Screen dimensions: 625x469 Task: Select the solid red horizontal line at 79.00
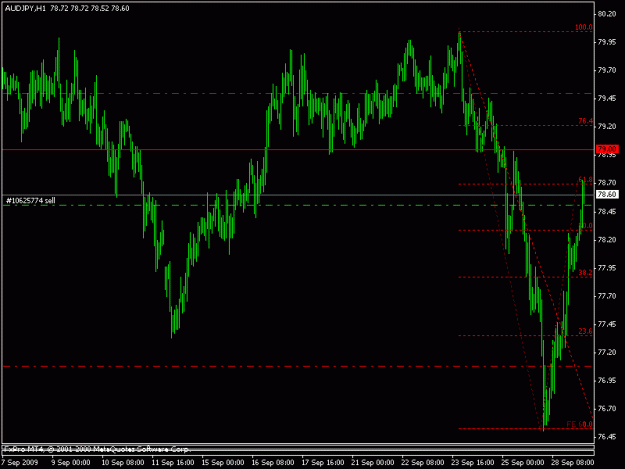pyautogui.click(x=297, y=149)
